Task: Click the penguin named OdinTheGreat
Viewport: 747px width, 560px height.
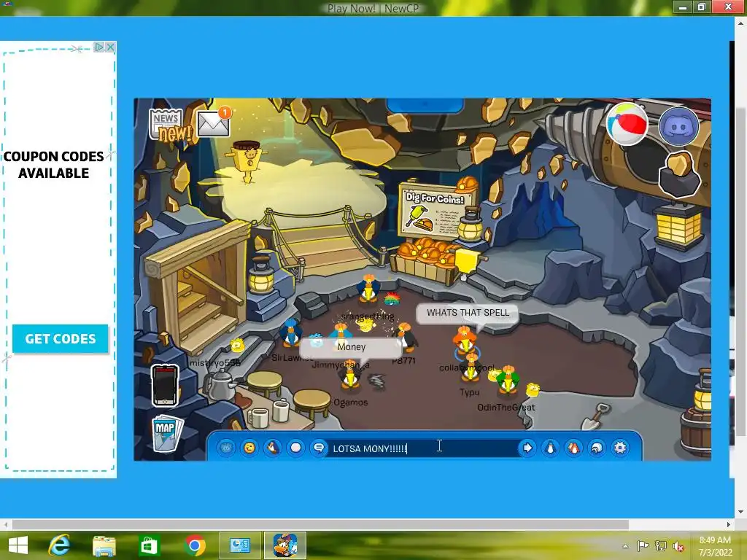Action: point(508,381)
